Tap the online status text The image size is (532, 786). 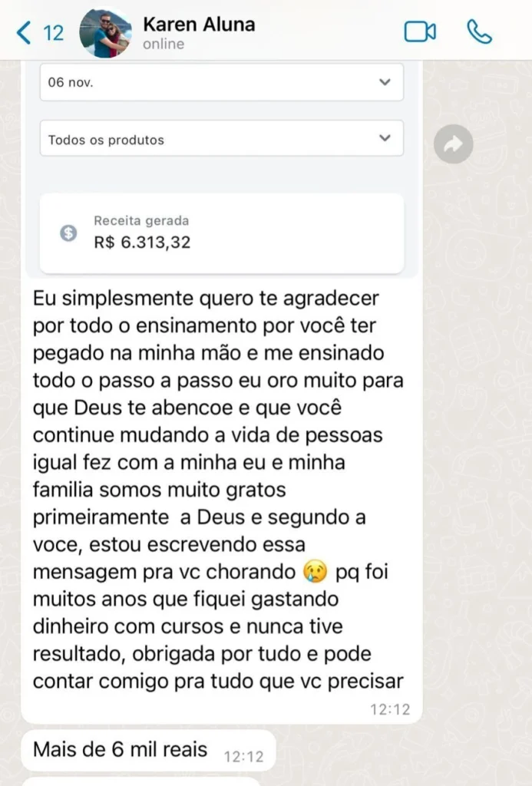coord(164,45)
